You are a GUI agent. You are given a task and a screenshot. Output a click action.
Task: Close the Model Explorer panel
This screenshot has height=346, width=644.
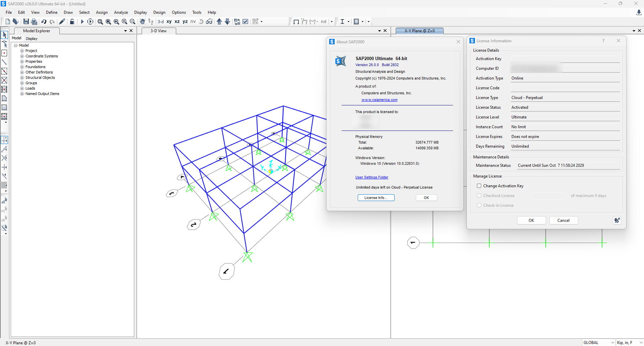coord(131,31)
